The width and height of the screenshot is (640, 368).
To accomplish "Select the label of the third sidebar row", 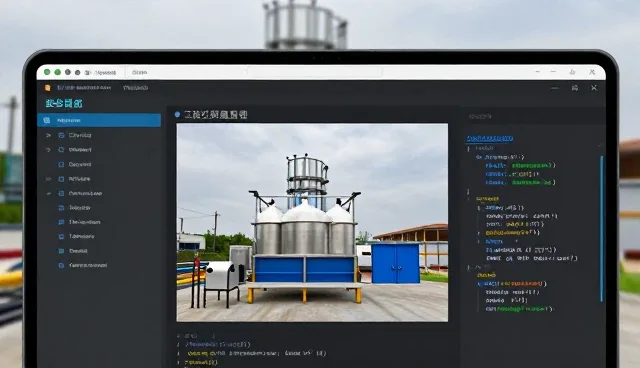I will click(80, 150).
